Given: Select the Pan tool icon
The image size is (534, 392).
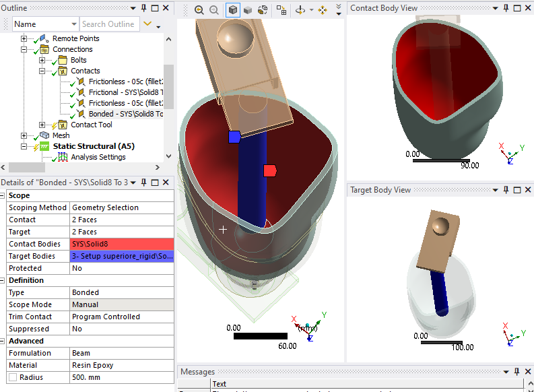Looking at the screenshot, I should click(322, 10).
